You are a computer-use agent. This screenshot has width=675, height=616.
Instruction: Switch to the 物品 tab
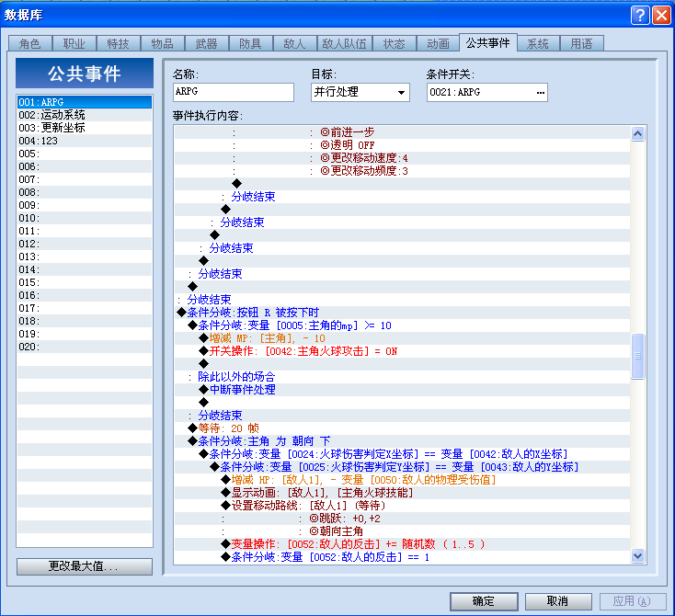[162, 43]
